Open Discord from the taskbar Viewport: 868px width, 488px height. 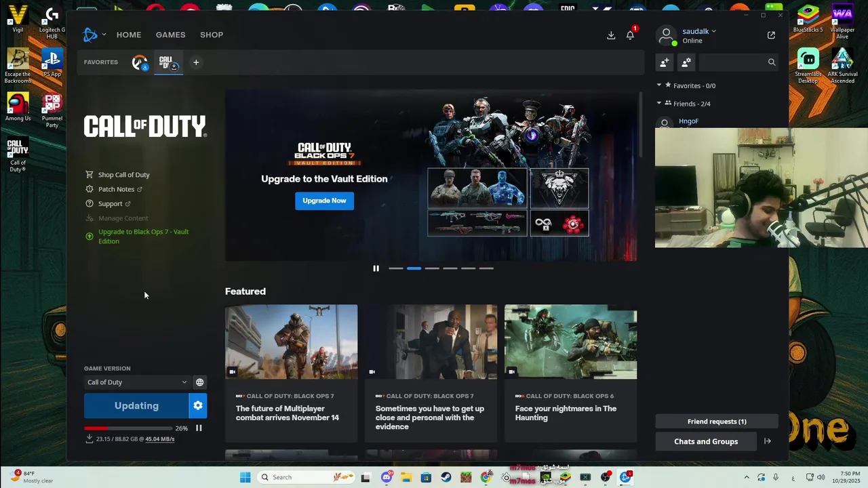(x=387, y=477)
